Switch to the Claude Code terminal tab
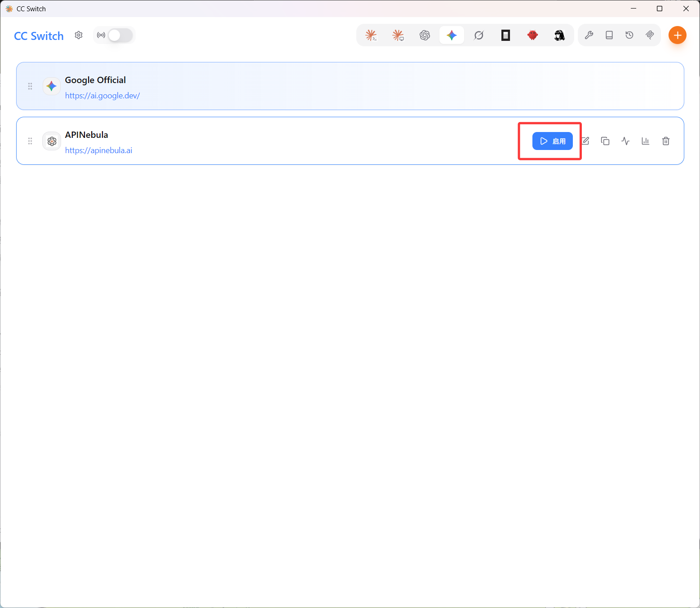 pyautogui.click(x=371, y=35)
